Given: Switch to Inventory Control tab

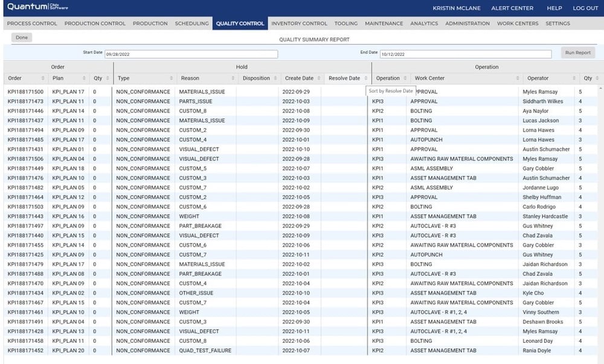Looking at the screenshot, I should (x=299, y=24).
